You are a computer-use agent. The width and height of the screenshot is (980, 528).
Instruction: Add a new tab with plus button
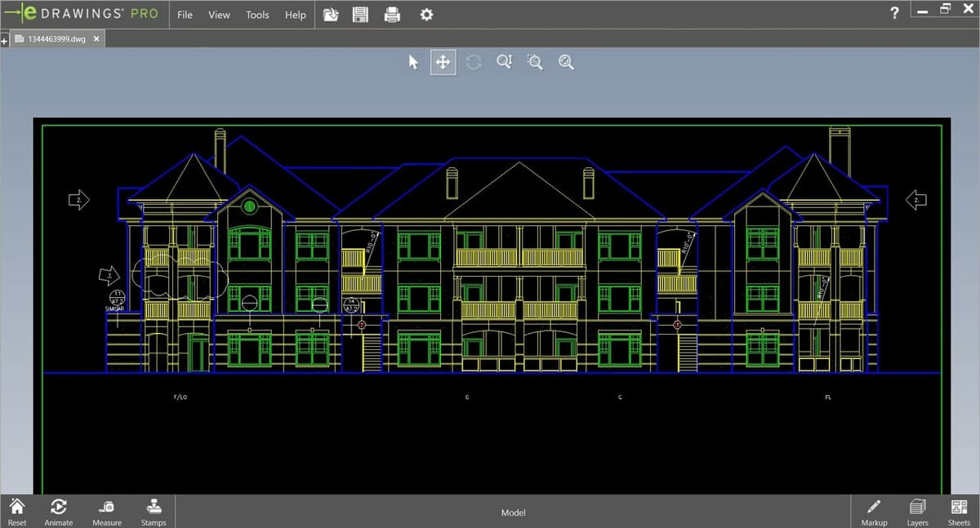4,39
